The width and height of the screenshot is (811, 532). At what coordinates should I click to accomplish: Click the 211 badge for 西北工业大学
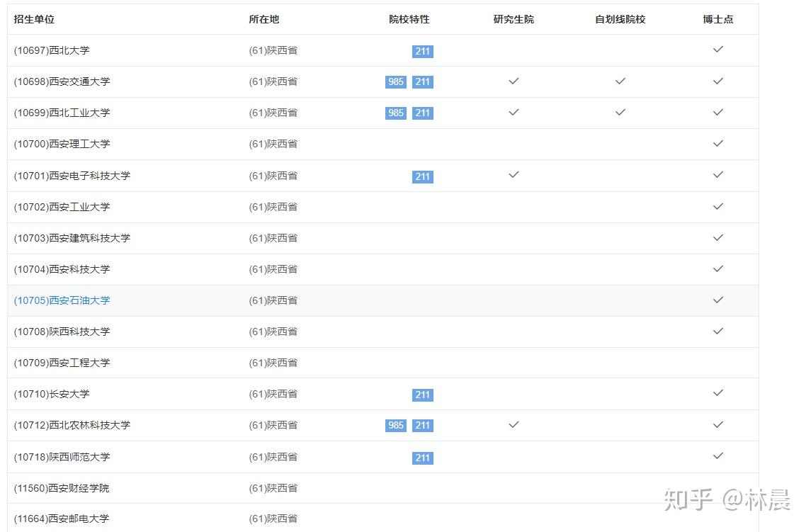point(423,113)
